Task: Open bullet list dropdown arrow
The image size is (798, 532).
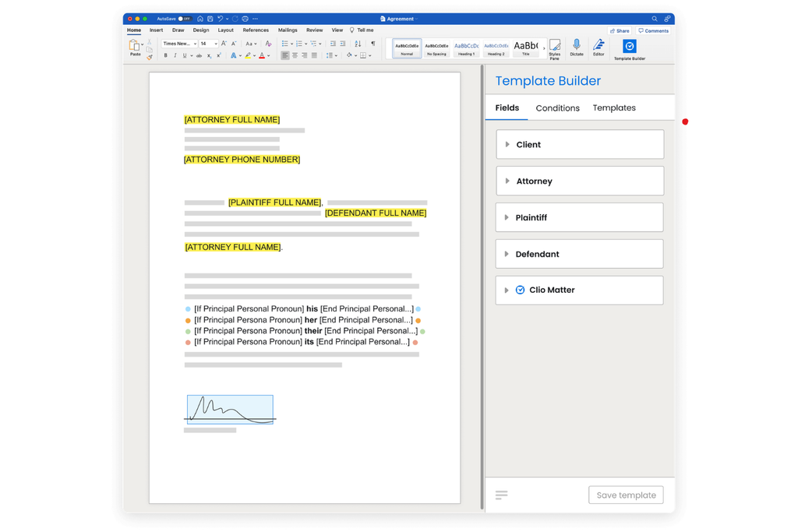Action: click(291, 44)
